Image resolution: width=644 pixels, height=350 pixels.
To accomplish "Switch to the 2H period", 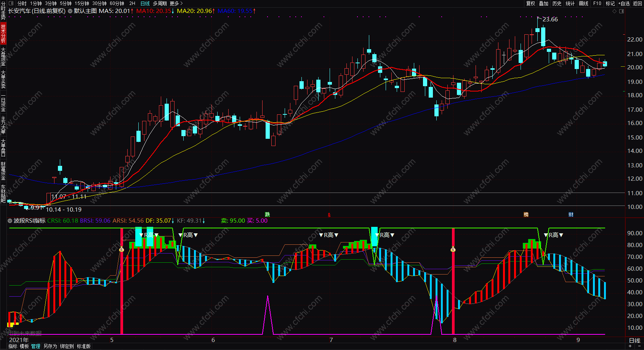I will [x=132, y=3].
